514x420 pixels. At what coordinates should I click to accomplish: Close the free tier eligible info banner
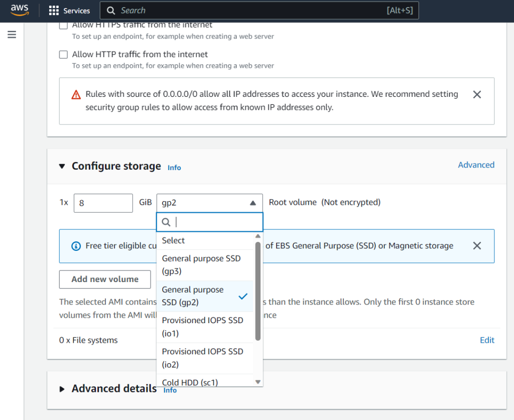tap(477, 245)
